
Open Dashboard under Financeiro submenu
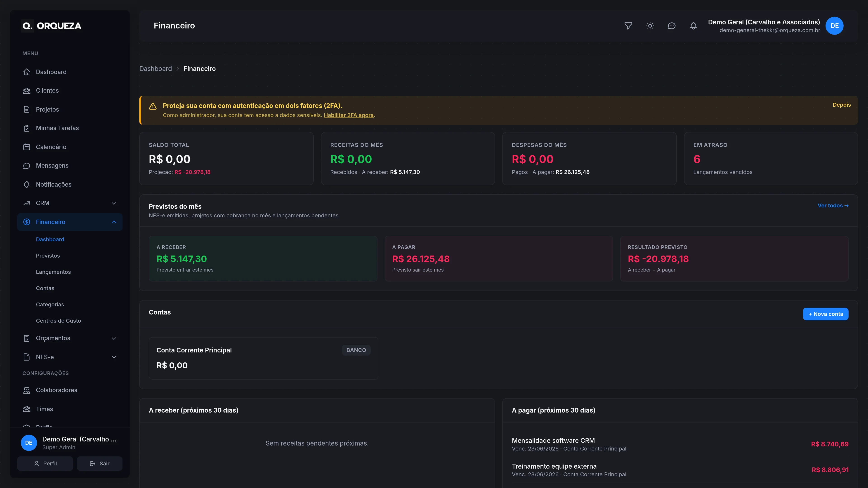click(x=50, y=239)
